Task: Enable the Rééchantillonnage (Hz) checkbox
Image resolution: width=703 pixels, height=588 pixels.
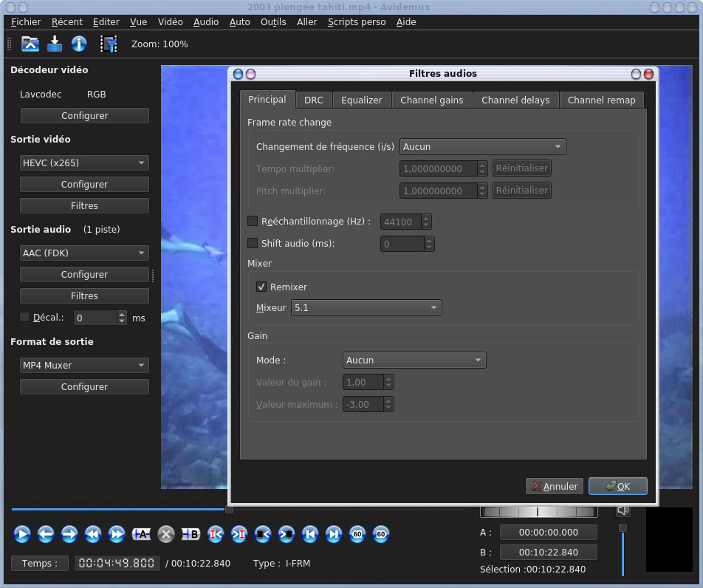Action: (x=253, y=221)
